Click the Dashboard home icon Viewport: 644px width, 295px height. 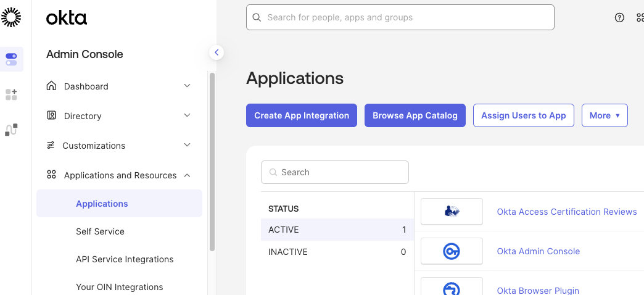click(x=51, y=86)
